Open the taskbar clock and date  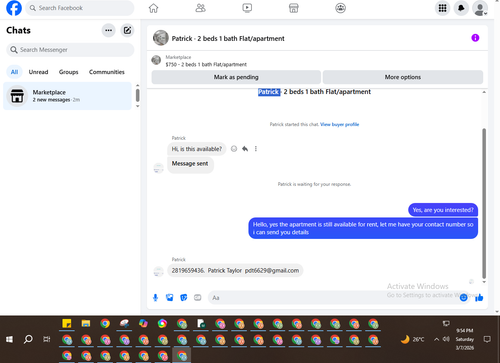coord(465,339)
